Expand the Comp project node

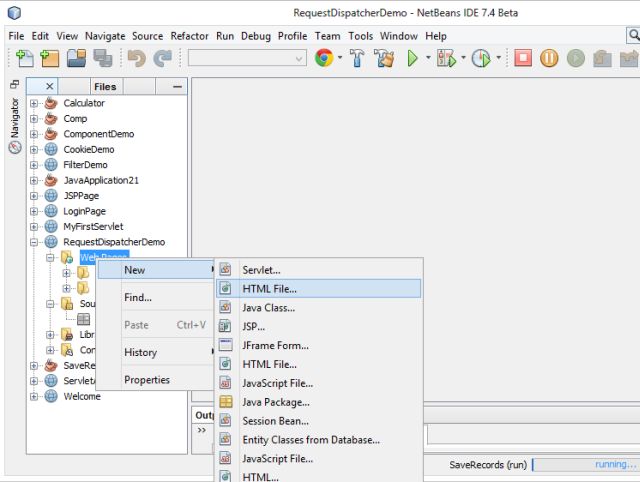34,119
